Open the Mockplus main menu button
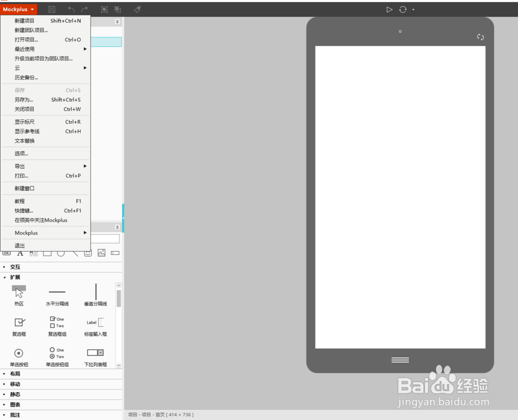Viewport: 518px width, 420px height. (x=19, y=9)
